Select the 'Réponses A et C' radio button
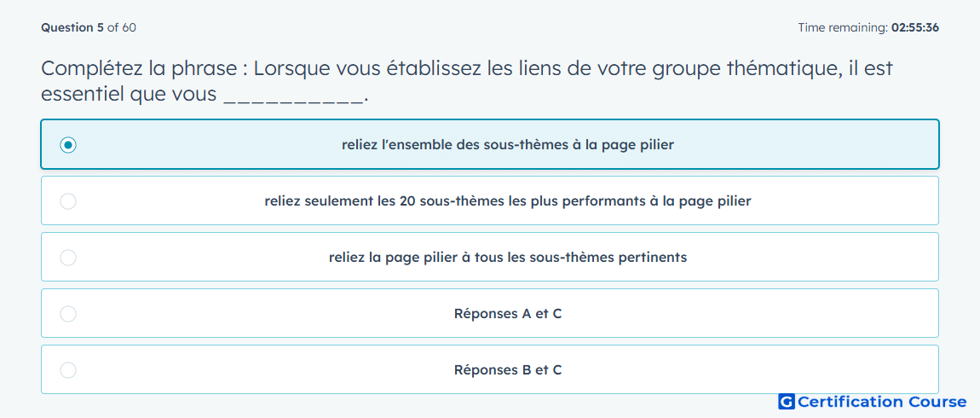The width and height of the screenshot is (980, 418). 68,314
